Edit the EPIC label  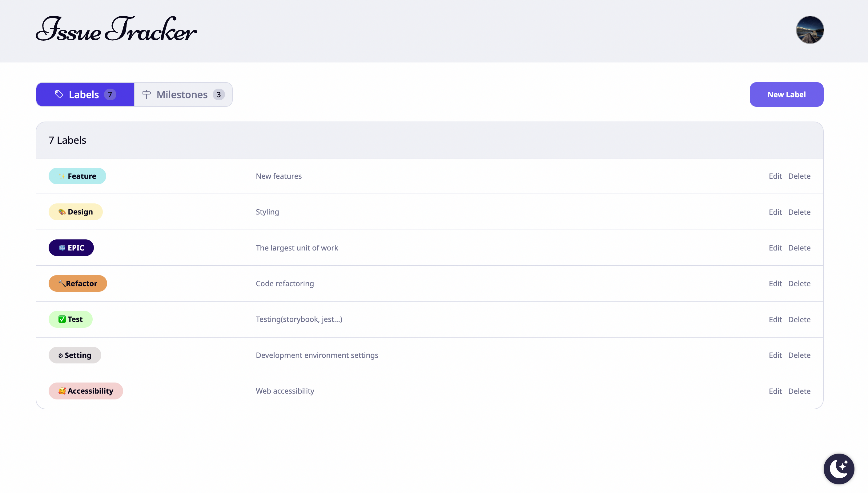tap(775, 248)
